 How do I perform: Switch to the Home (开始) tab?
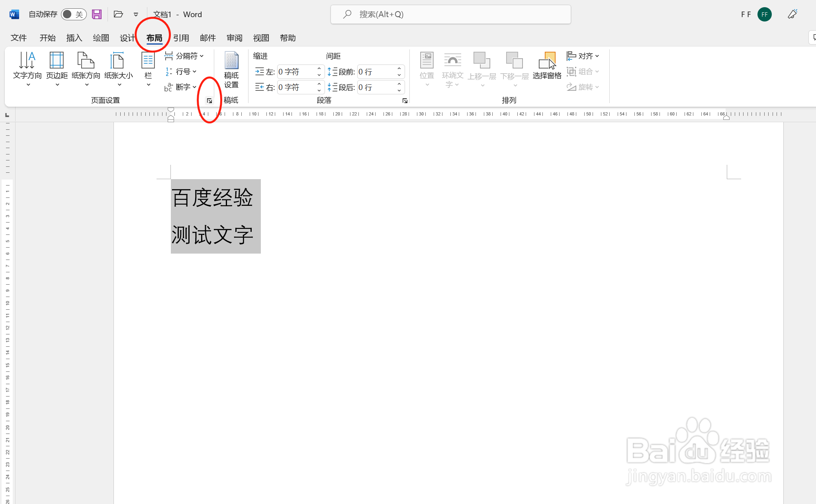47,38
